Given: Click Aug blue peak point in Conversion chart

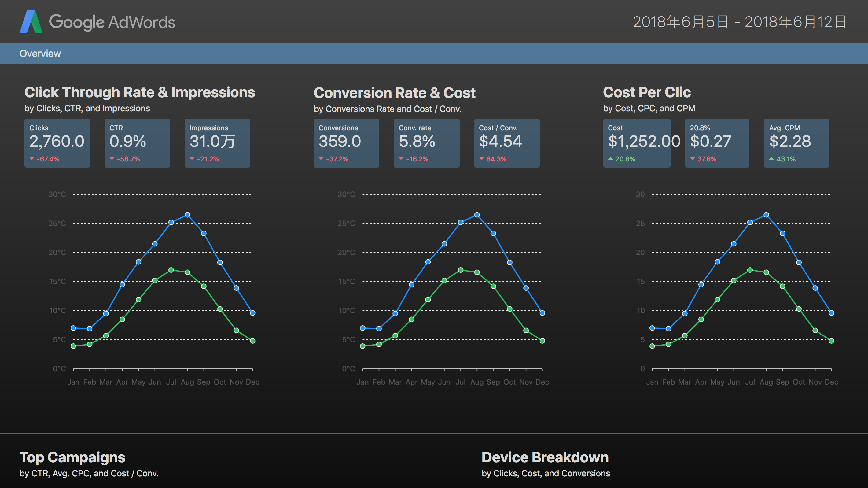Looking at the screenshot, I should coord(477,215).
